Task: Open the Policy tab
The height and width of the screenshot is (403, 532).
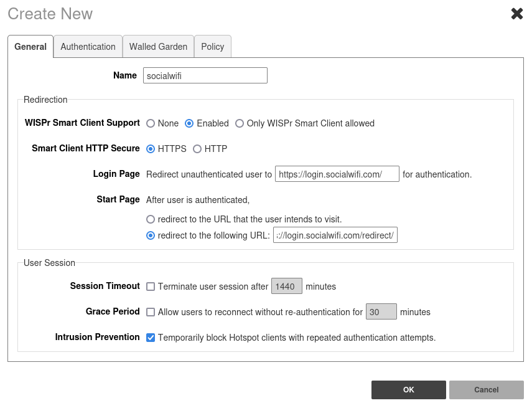Action: click(212, 47)
